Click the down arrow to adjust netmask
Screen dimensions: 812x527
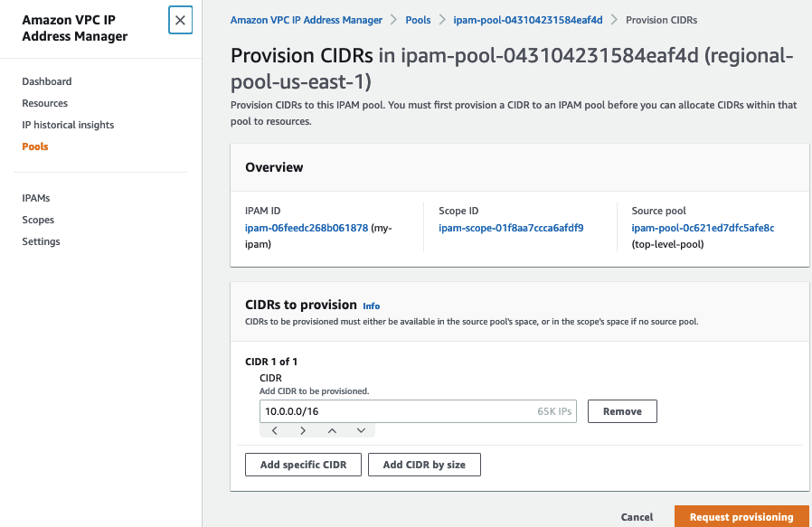pyautogui.click(x=361, y=429)
